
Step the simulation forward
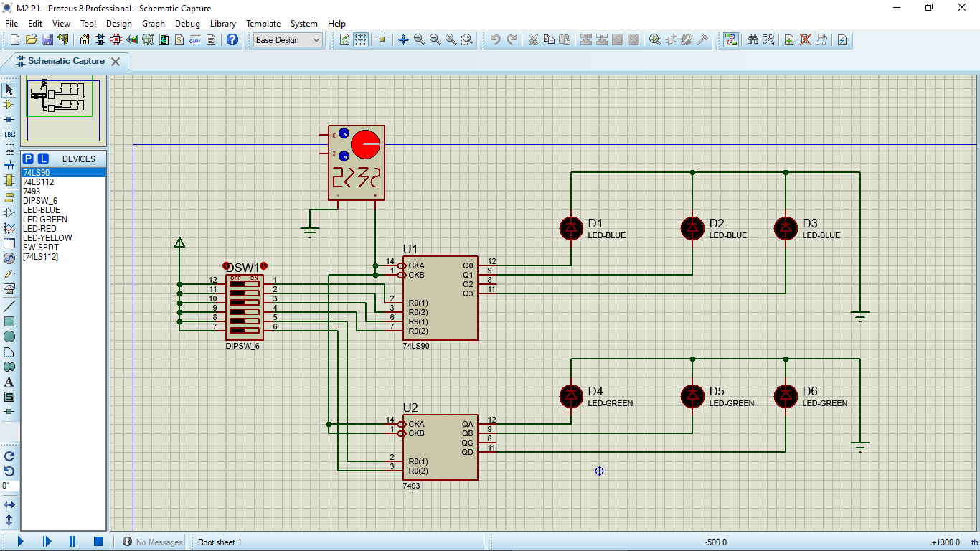coord(47,542)
